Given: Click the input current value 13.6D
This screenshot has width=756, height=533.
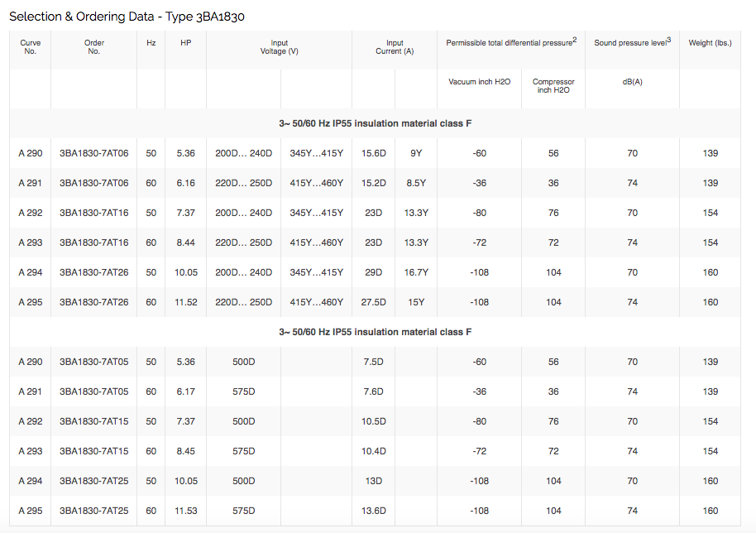Looking at the screenshot, I should coord(374,511).
